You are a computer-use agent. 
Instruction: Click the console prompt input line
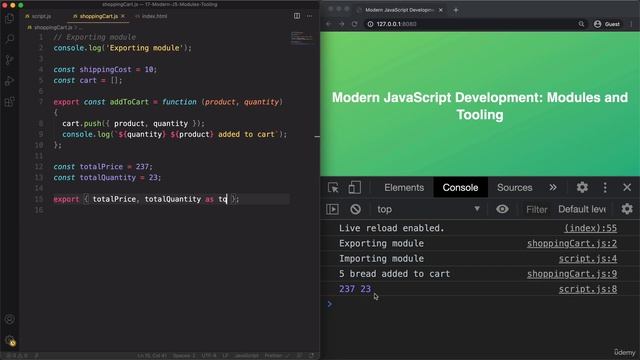(480, 304)
